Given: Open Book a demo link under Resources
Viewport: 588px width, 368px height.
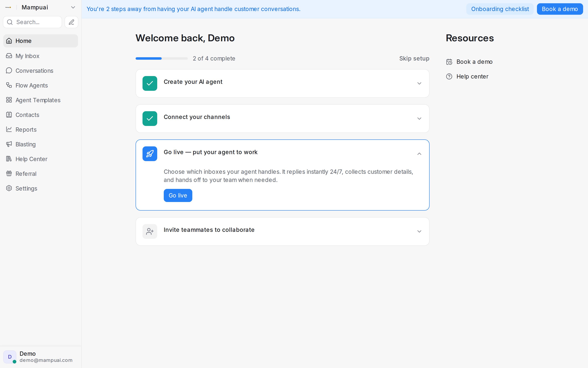Looking at the screenshot, I should click(474, 62).
